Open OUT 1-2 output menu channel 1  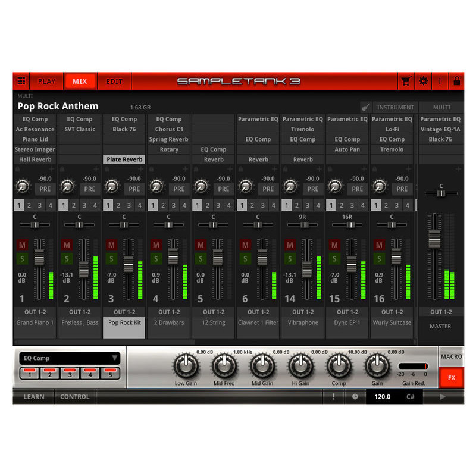point(35,312)
